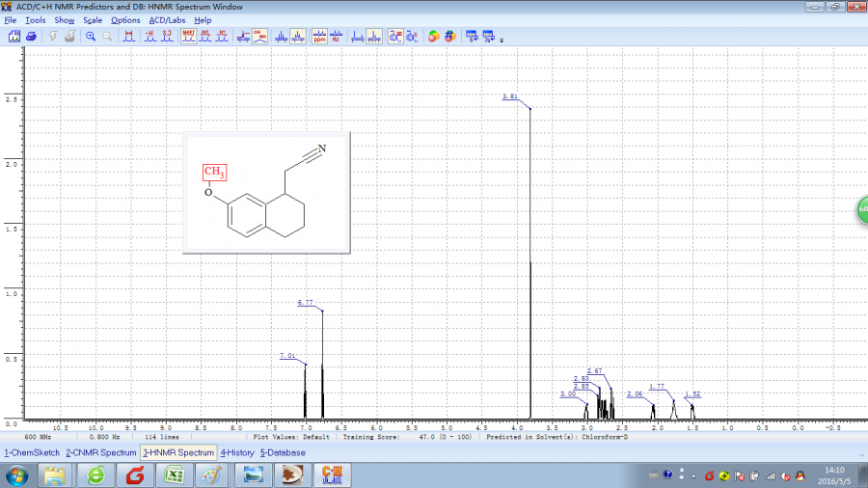Image resolution: width=868 pixels, height=488 pixels.
Task: Switch to 1-ChemSketch tab
Action: (x=32, y=452)
